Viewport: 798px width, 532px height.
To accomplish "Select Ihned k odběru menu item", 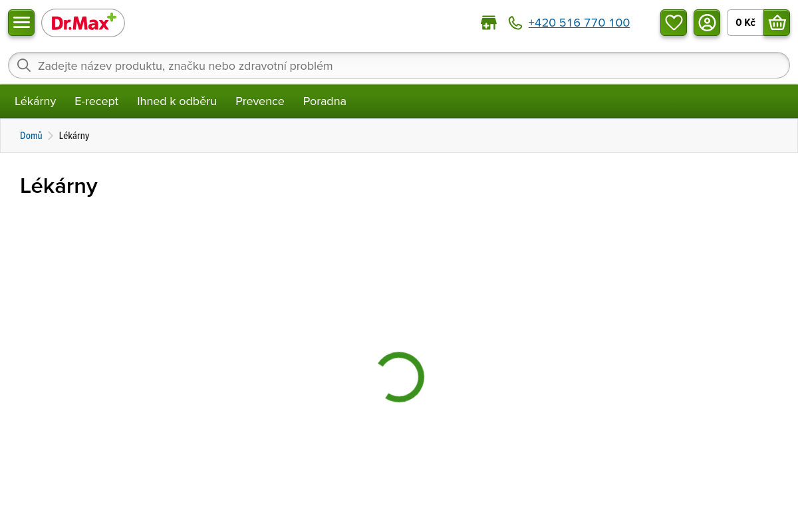I will coord(177,101).
